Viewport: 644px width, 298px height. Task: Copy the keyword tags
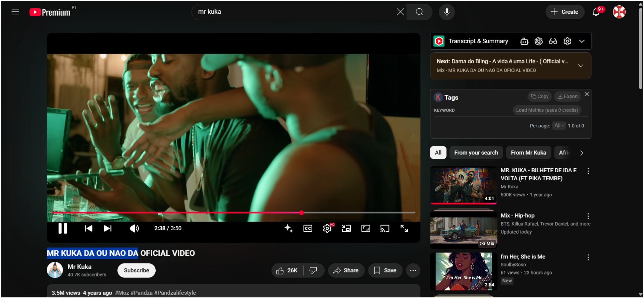[540, 97]
